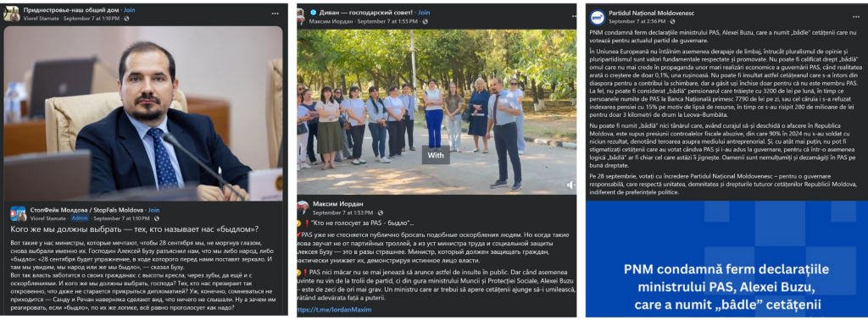Open the three-dots menu on Диван group post
The height and width of the screenshot is (320, 868).
point(567,14)
